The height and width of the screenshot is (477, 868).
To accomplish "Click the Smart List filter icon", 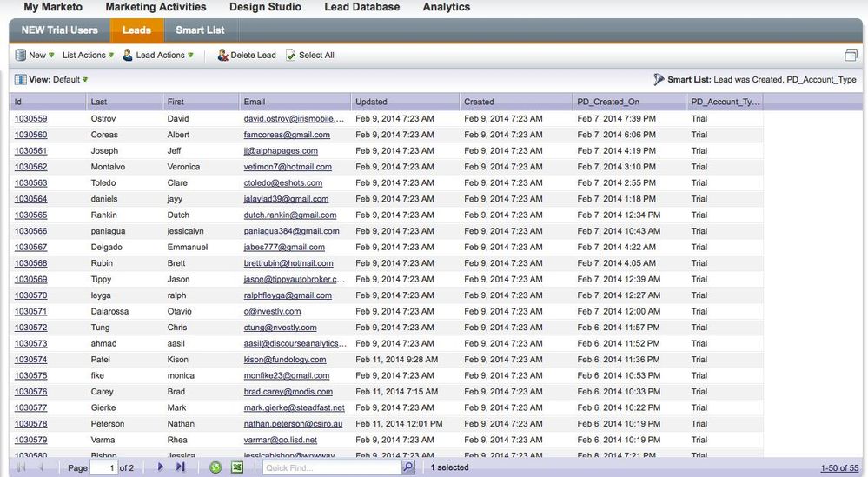I will pyautogui.click(x=659, y=79).
